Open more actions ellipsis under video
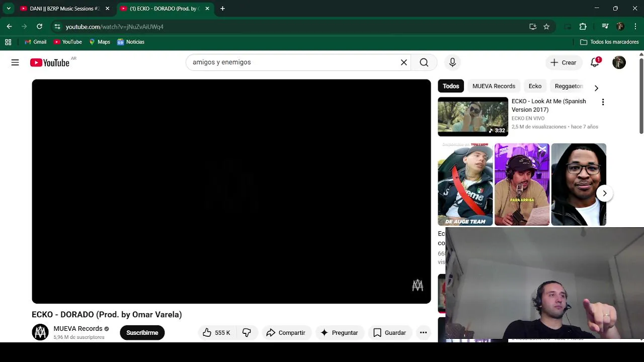The height and width of the screenshot is (362, 644). click(423, 332)
